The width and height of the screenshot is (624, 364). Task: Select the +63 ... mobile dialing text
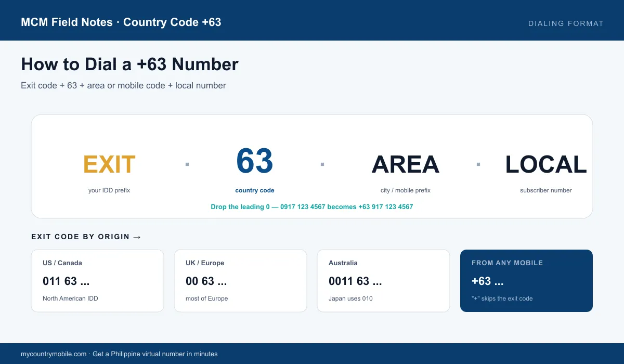tap(488, 281)
